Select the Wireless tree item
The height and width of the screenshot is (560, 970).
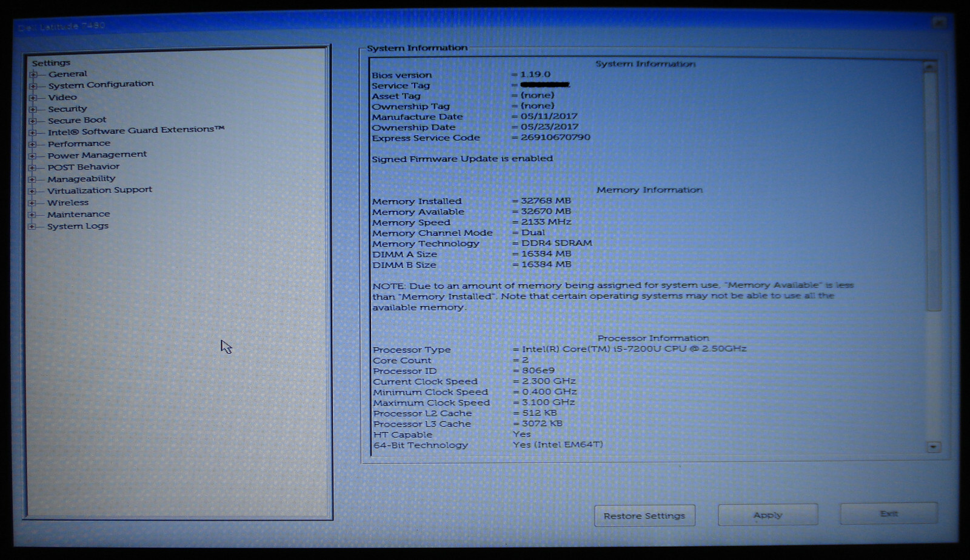68,203
